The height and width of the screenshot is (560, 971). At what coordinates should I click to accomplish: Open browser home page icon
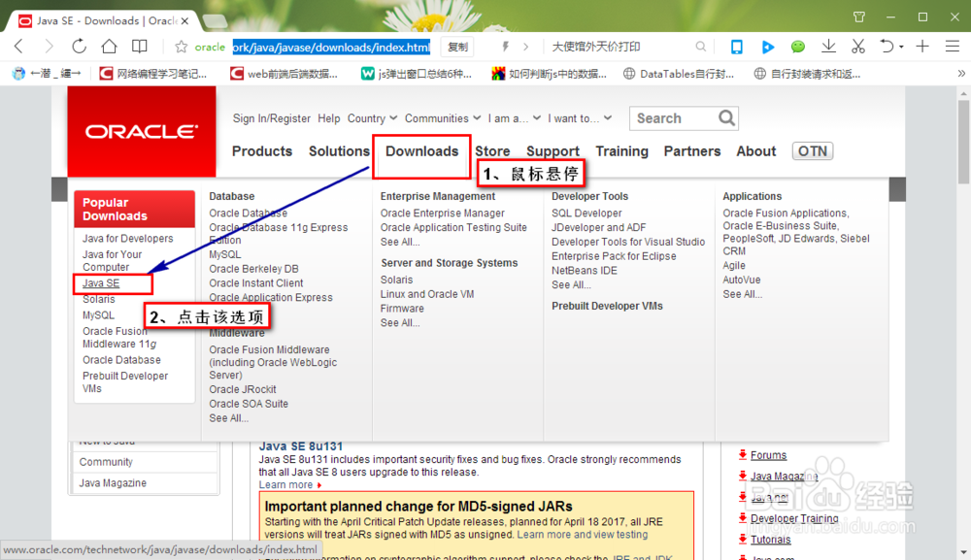point(109,47)
